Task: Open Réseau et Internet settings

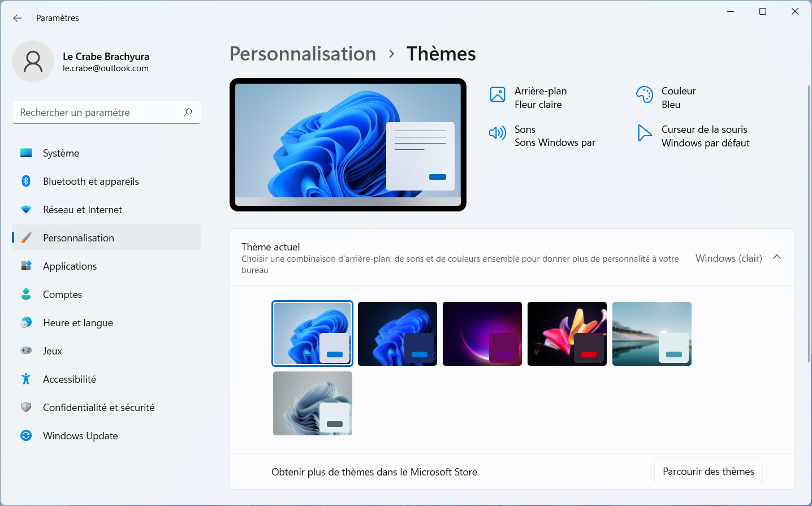Action: (106, 209)
